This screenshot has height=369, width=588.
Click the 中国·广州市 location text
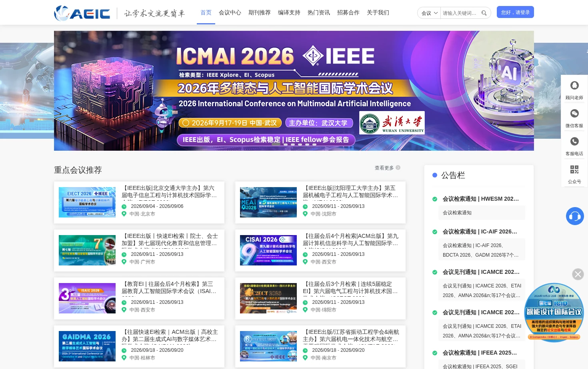[142, 262]
